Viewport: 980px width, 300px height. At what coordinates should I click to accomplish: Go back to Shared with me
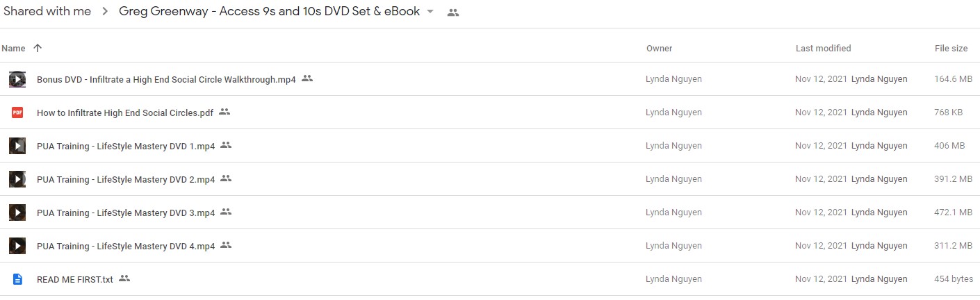(46, 12)
